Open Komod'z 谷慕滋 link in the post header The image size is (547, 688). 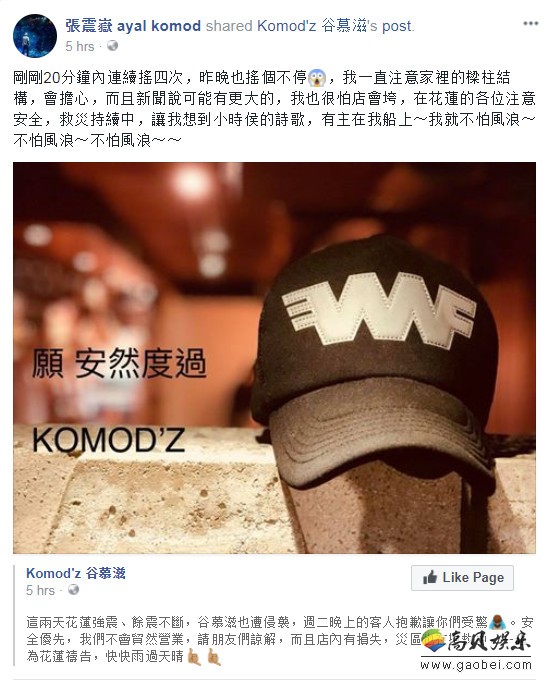[x=312, y=26]
